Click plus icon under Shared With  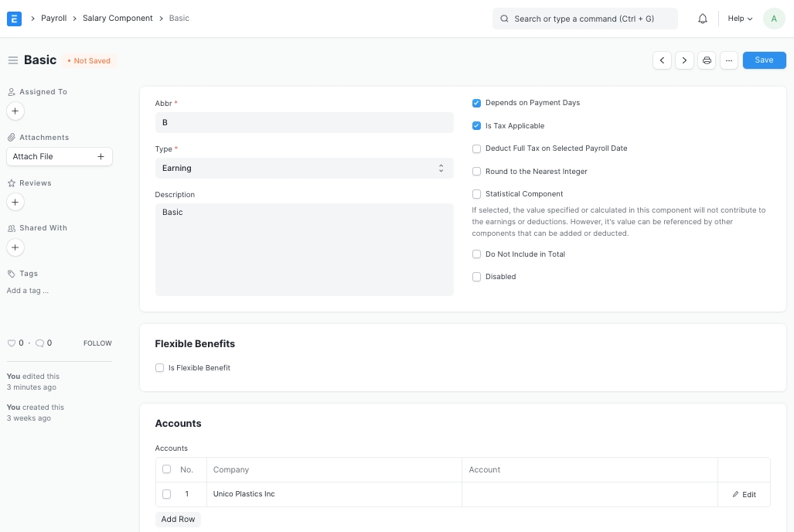(15, 247)
